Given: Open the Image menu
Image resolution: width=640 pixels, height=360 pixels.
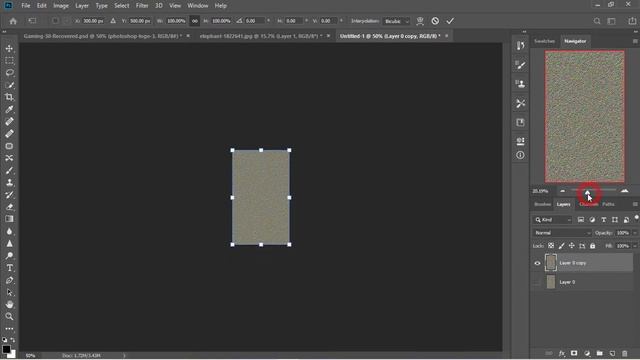Looking at the screenshot, I should tap(61, 6).
